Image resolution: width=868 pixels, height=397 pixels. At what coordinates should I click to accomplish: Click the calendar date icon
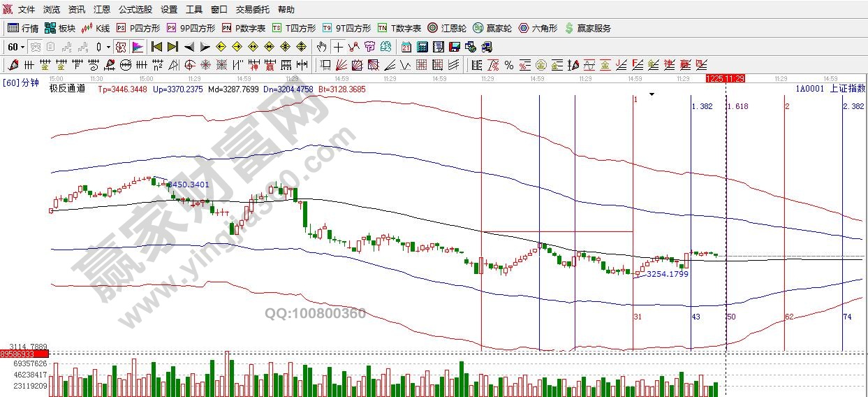406,47
